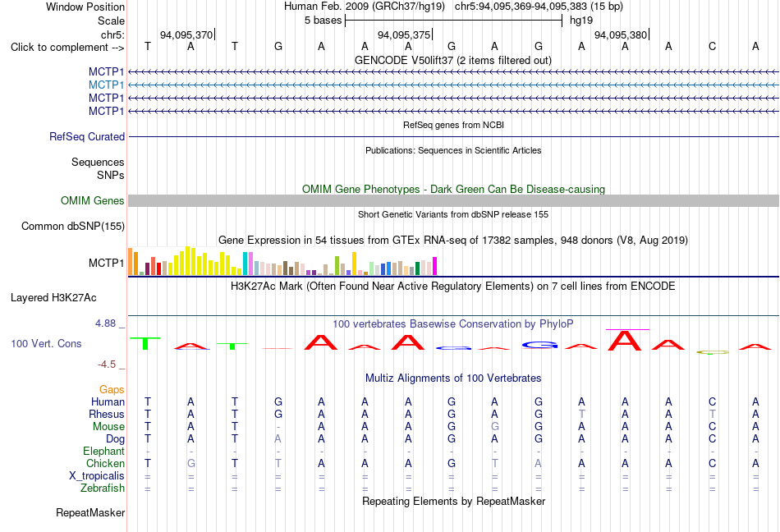Open the RefSeq Curated track label
Viewport: 780px width, 532px height.
click(x=87, y=137)
